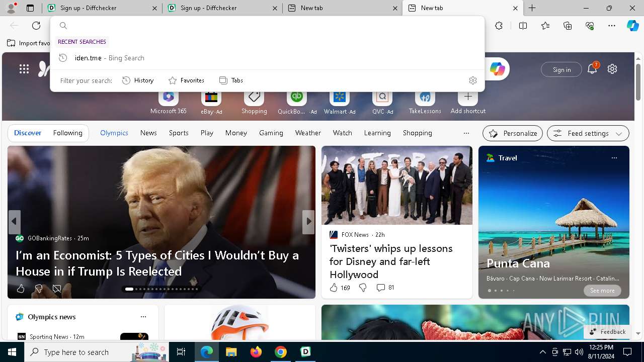The height and width of the screenshot is (362, 644).
Task: Open comments on the Twisters story
Action: pyautogui.click(x=385, y=288)
